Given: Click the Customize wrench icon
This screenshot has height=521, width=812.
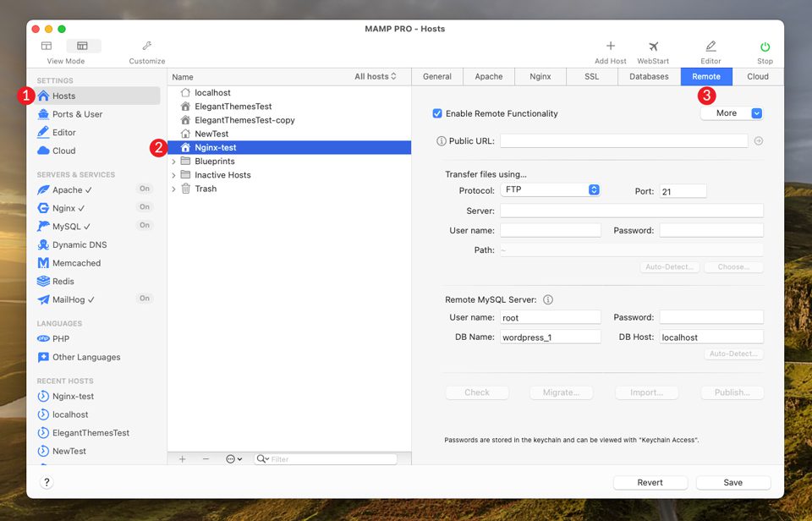Looking at the screenshot, I should (146, 47).
